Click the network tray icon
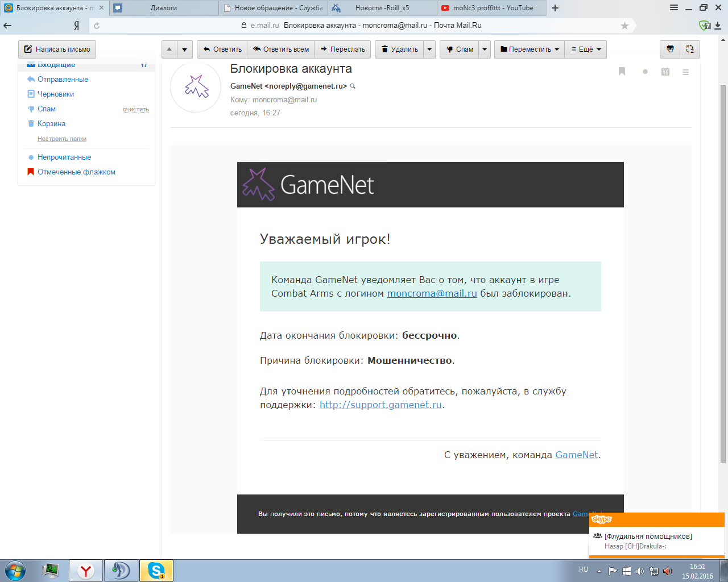 tap(654, 571)
